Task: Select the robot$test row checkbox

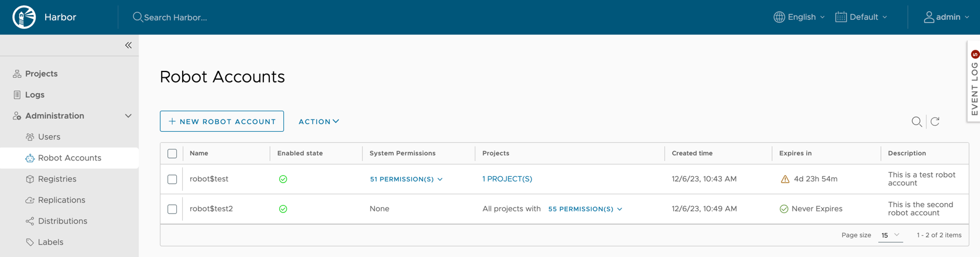Action: tap(172, 179)
